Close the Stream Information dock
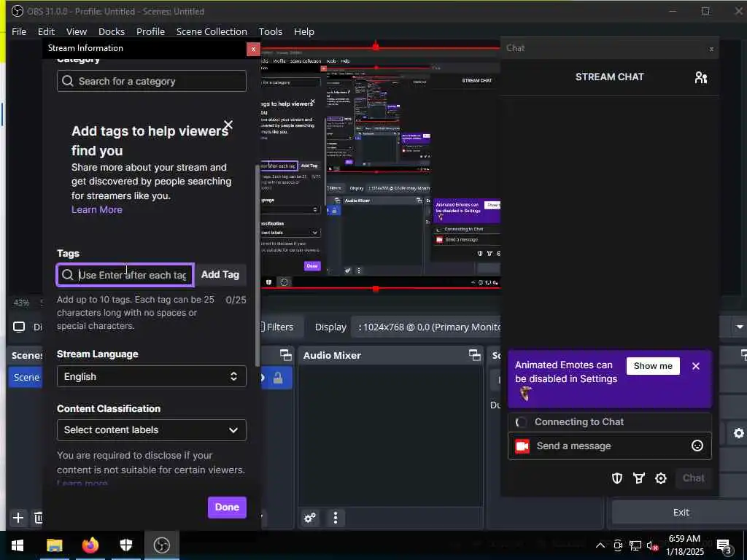This screenshot has width=747, height=560. (253, 49)
